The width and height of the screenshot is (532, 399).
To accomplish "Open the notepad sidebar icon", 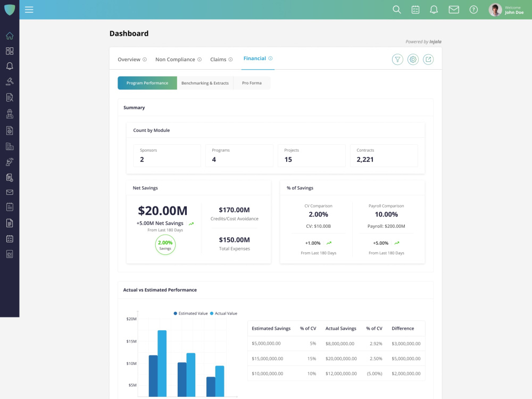I will (10, 207).
